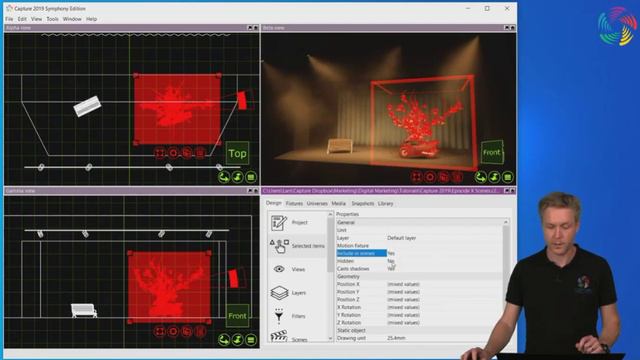Image resolution: width=640 pixels, height=360 pixels.
Task: Click the middle green navigation icon in Alpha view
Action: click(x=238, y=177)
